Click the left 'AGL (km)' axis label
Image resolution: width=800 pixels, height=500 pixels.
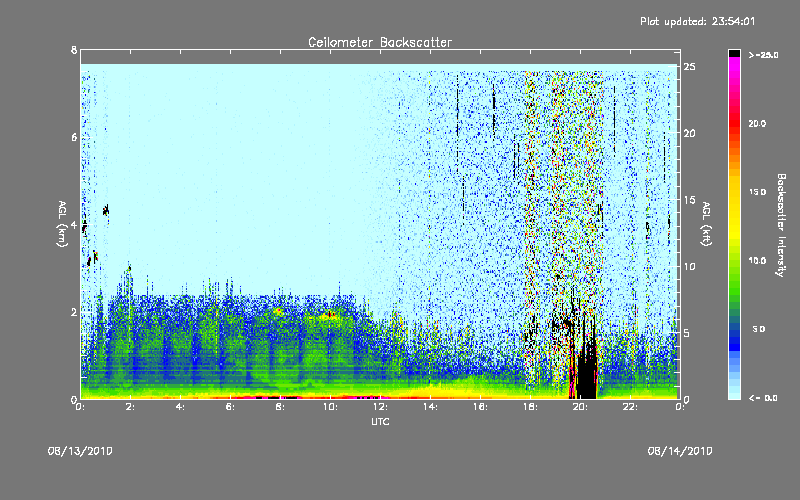coord(62,224)
